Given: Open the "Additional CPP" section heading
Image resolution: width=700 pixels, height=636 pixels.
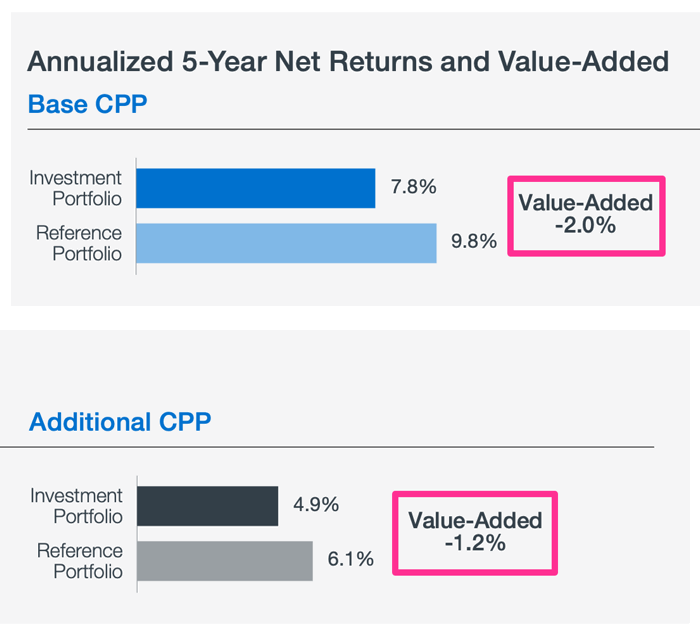Looking at the screenshot, I should click(x=120, y=422).
